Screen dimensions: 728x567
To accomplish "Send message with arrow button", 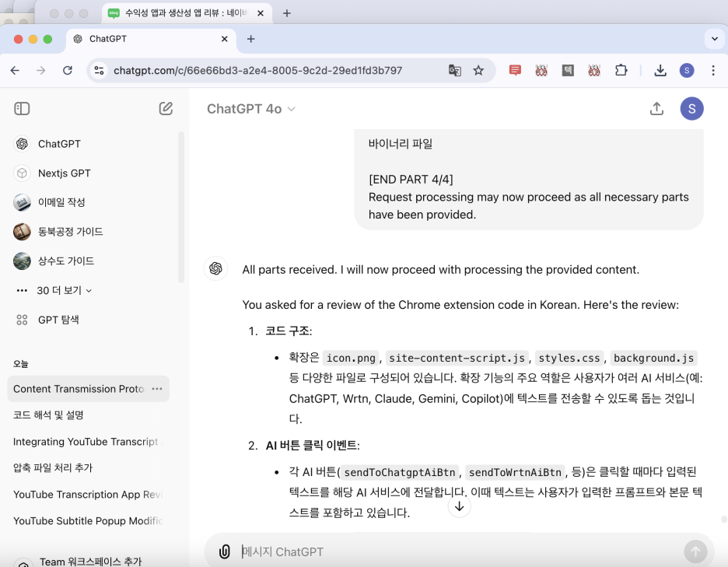I will [695, 551].
